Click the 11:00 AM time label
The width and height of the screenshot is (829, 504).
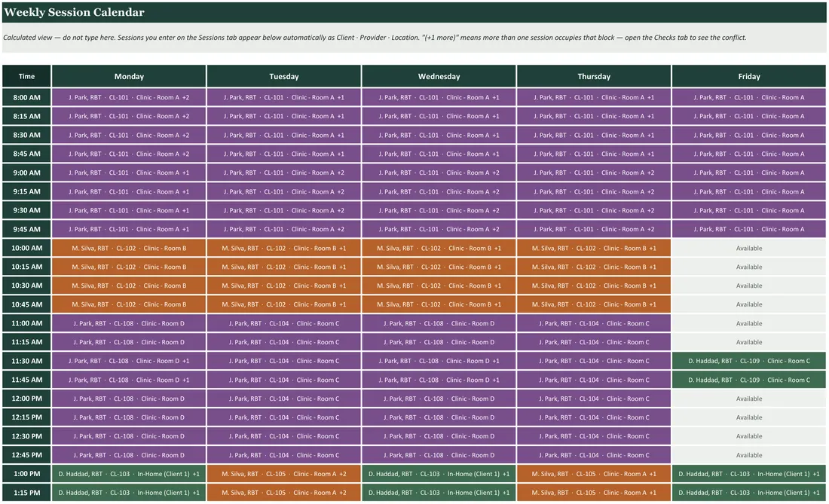point(26,322)
